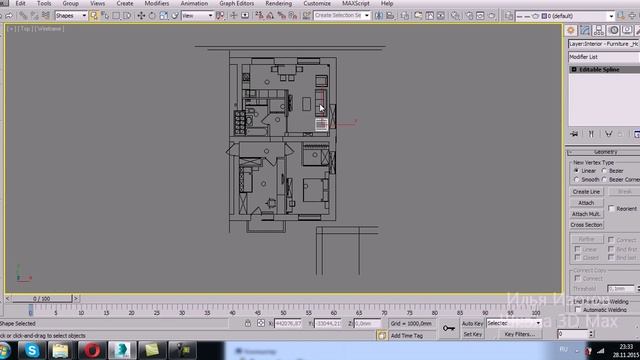Click the Hierarchy panel tab icon
Viewport: 640px width, 360px height.
click(599, 31)
